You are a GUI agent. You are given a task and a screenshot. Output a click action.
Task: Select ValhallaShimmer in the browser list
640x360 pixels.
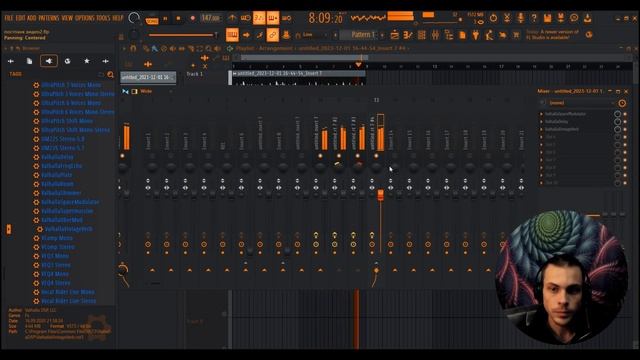61,193
